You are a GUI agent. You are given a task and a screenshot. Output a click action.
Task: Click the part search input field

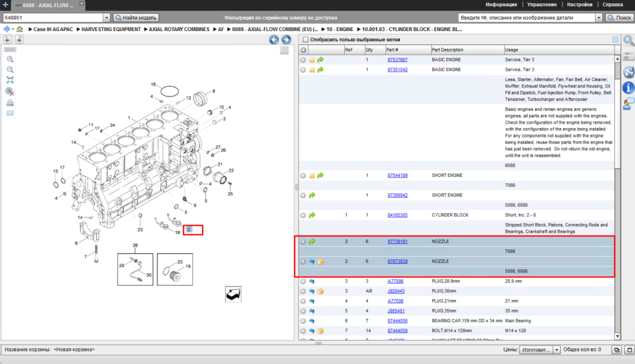pos(526,18)
